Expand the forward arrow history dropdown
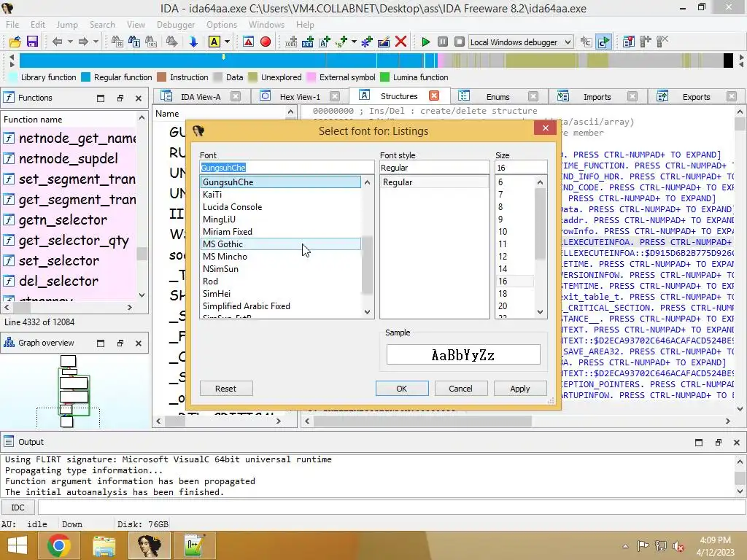The width and height of the screenshot is (747, 560). 96,42
